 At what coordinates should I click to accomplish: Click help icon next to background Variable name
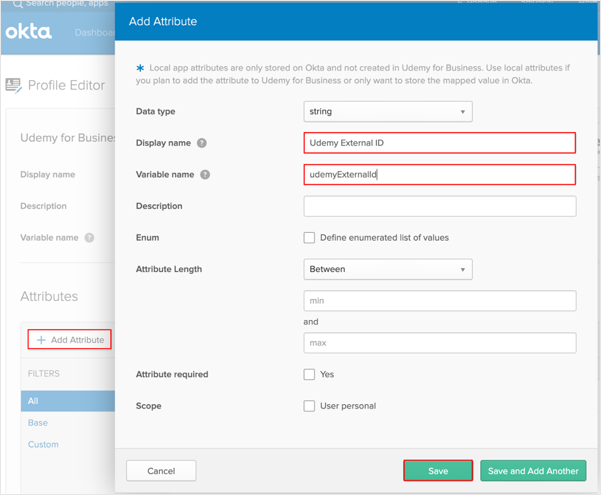[x=89, y=238]
